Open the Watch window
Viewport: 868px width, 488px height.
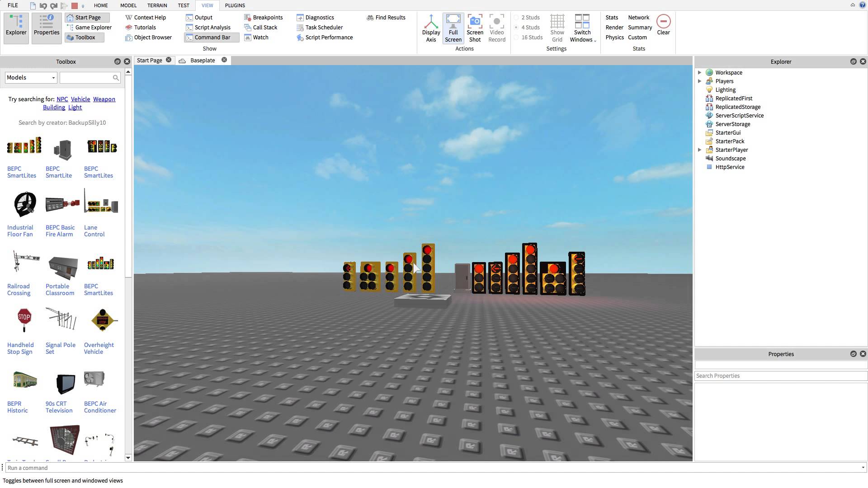point(256,38)
